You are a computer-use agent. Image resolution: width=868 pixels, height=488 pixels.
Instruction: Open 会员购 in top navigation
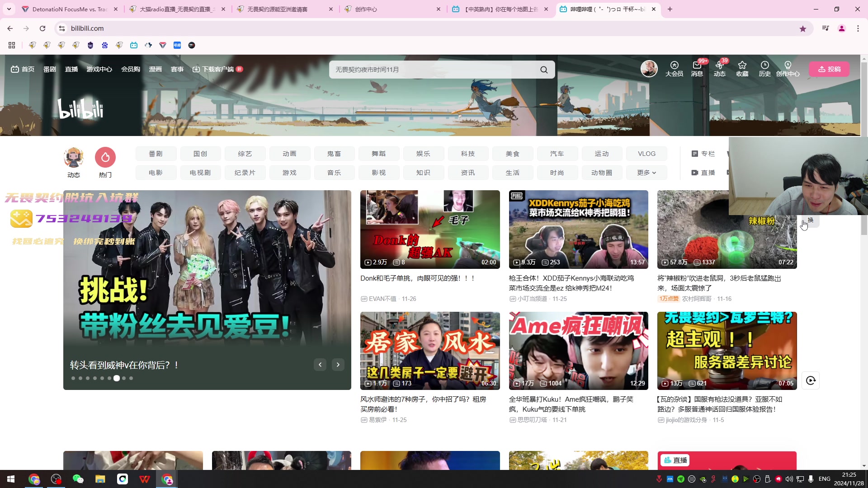131,69
